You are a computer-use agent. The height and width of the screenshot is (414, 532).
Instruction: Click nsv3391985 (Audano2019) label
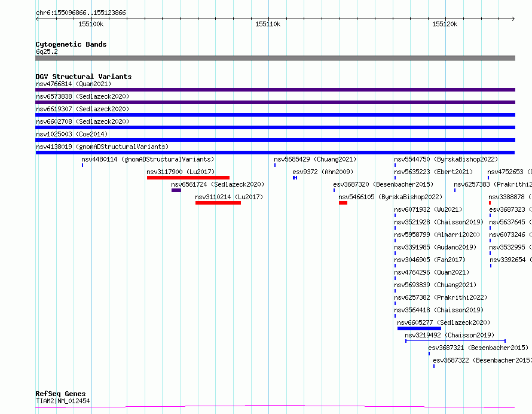tap(435, 247)
